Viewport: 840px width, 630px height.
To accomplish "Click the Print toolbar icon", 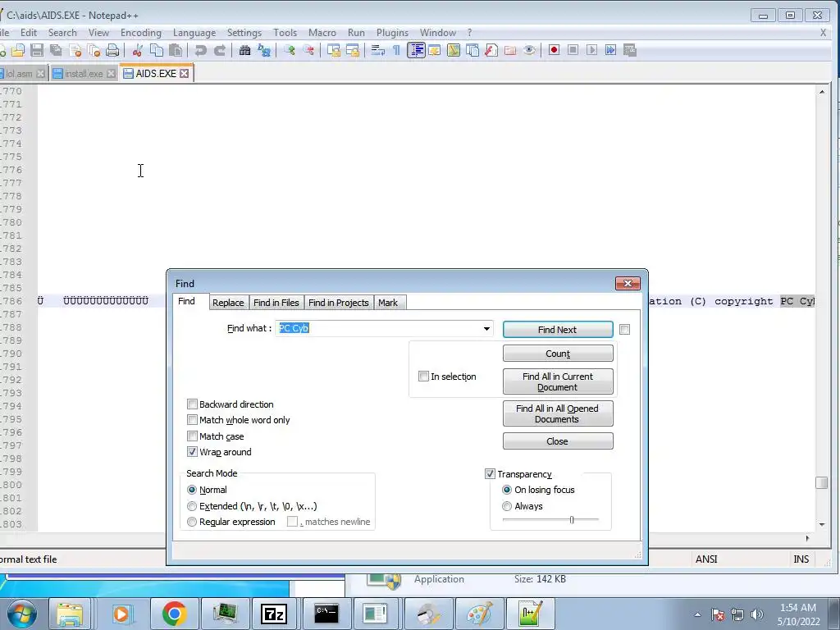I will point(112,50).
